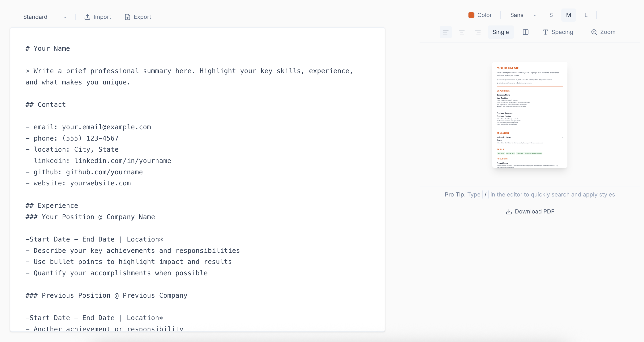Image resolution: width=644 pixels, height=342 pixels.
Task: Switch font size to S
Action: 551,15
